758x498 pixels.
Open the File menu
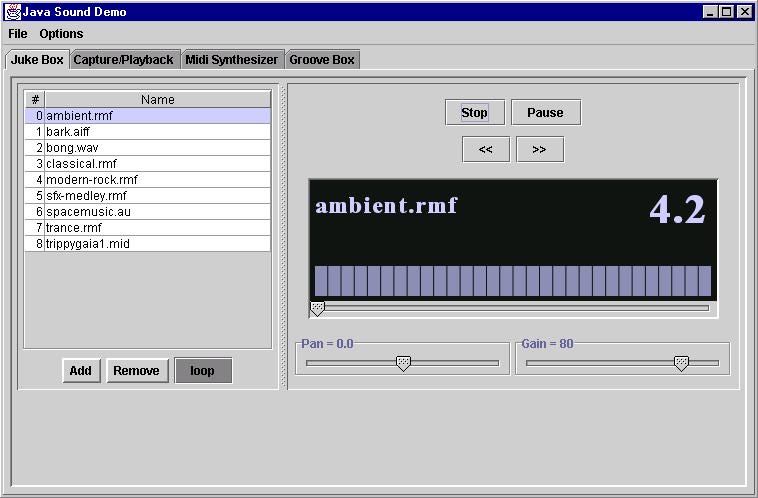pos(18,34)
